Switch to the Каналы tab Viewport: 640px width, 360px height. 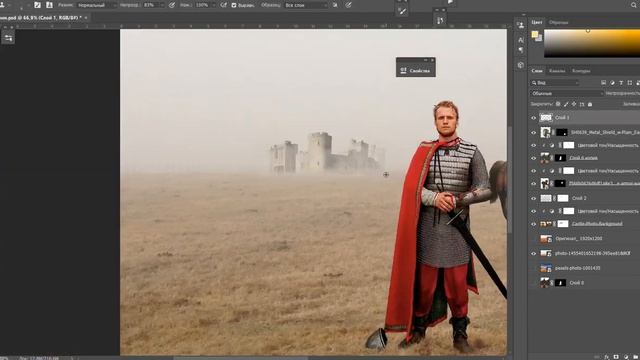coord(557,71)
